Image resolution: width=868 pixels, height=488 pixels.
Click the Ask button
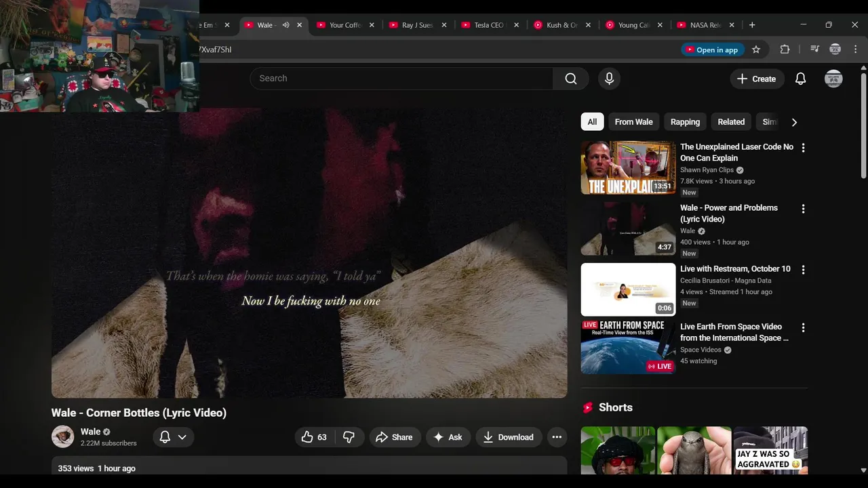[x=448, y=437]
